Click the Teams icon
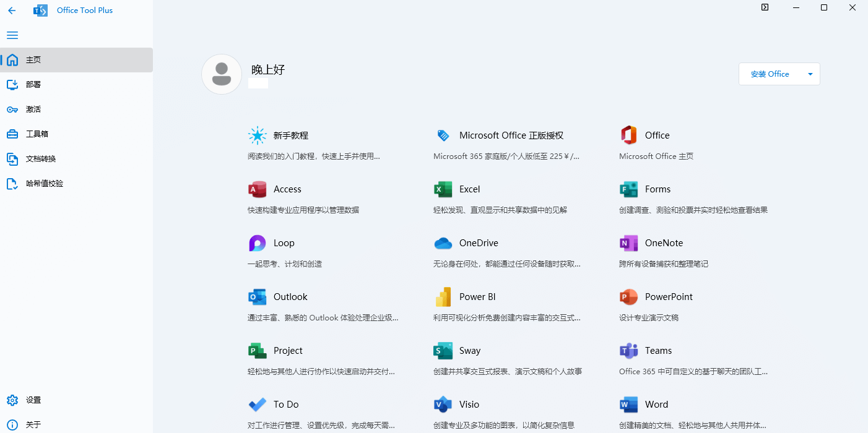The width and height of the screenshot is (868, 433). coord(628,351)
